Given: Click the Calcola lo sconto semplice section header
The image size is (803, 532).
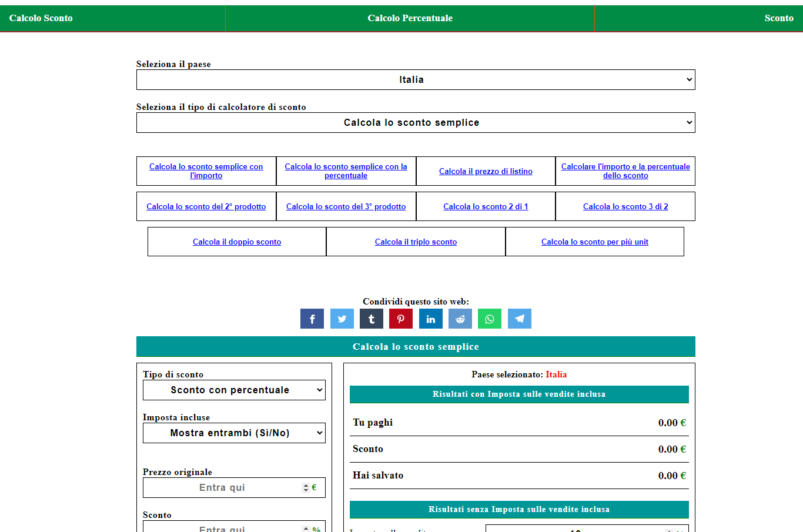Looking at the screenshot, I should tap(416, 347).
